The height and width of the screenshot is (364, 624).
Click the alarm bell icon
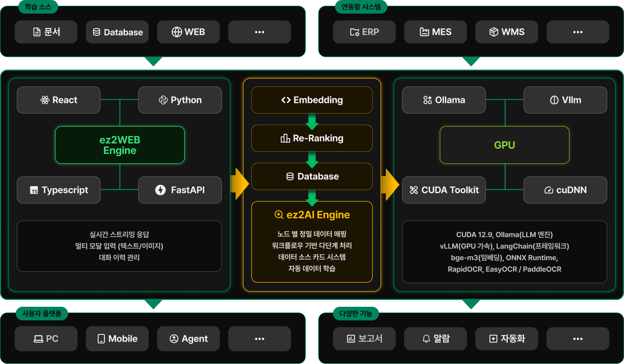click(426, 339)
